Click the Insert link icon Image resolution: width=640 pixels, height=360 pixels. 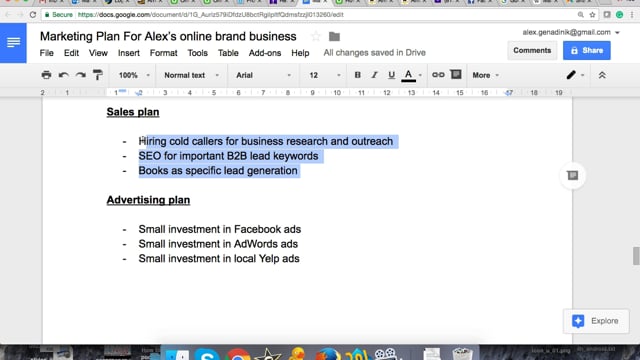[438, 75]
